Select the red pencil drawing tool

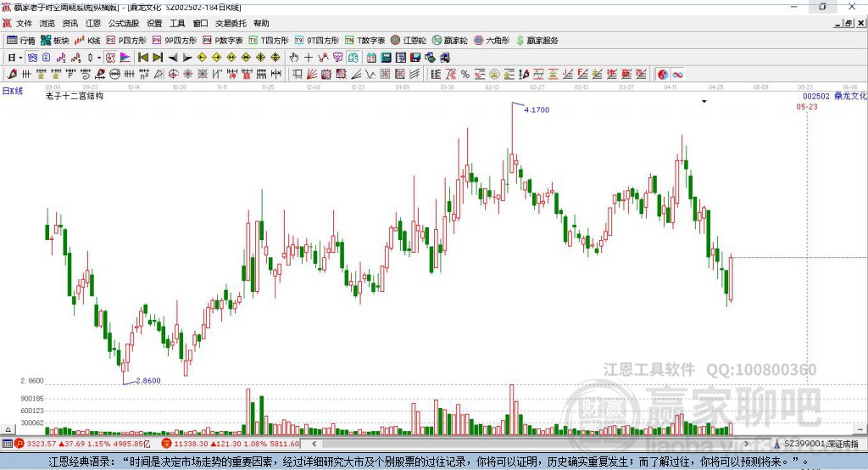[12, 74]
